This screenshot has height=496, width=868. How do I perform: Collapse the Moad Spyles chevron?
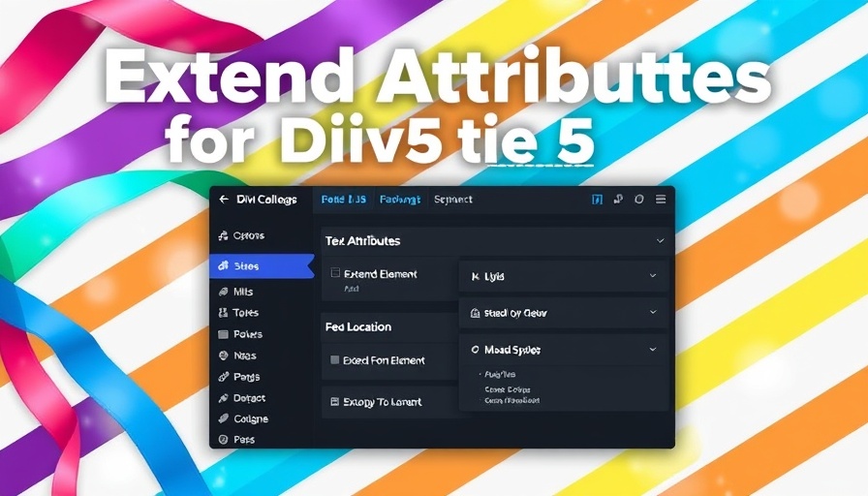[653, 350]
